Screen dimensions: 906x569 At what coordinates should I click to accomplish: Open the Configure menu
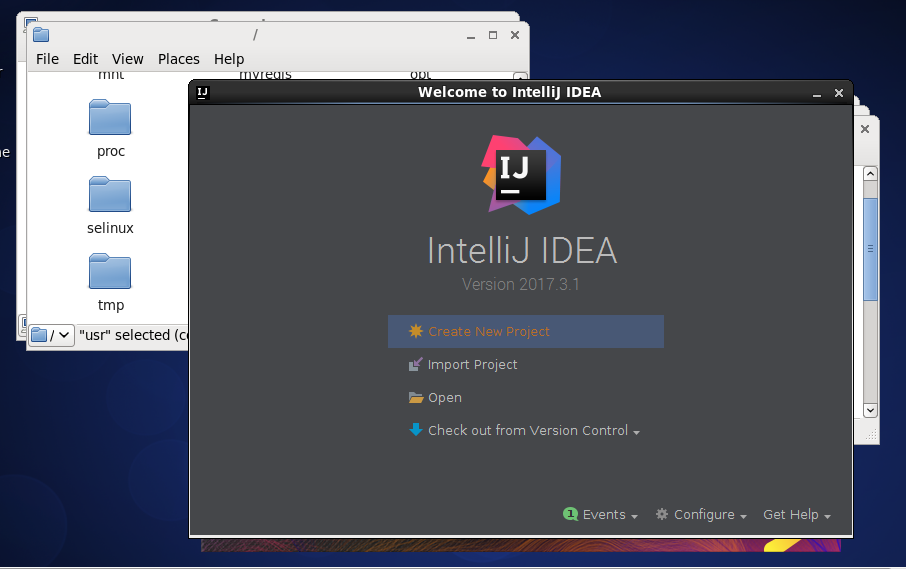pyautogui.click(x=710, y=515)
